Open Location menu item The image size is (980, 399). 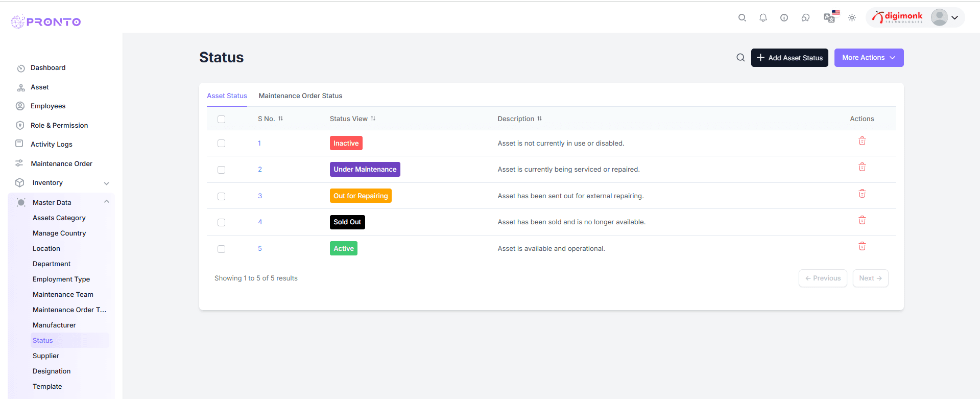46,248
